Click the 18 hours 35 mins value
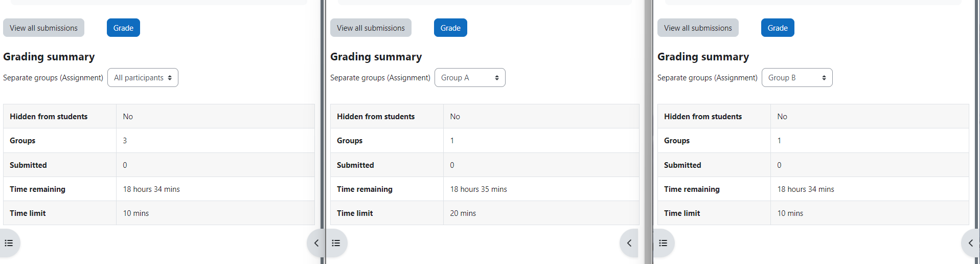Viewport: 980px width, 264px height. pyautogui.click(x=478, y=189)
